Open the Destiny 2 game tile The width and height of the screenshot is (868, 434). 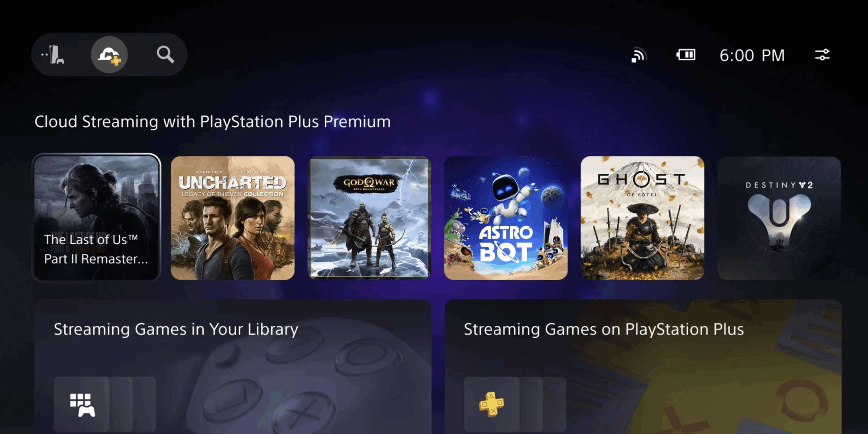[x=779, y=218]
